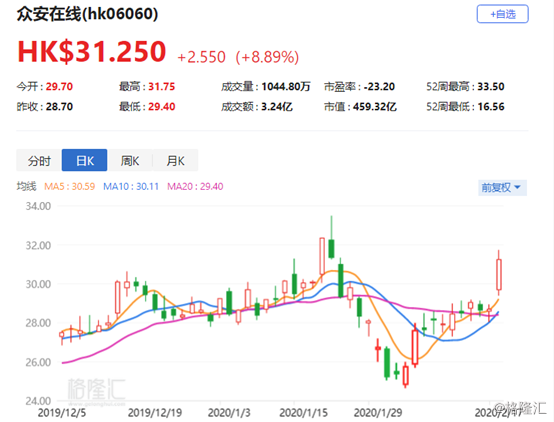554x422 pixels.
Task: Click the 2020/1/29 date axis marker
Action: coord(378,412)
